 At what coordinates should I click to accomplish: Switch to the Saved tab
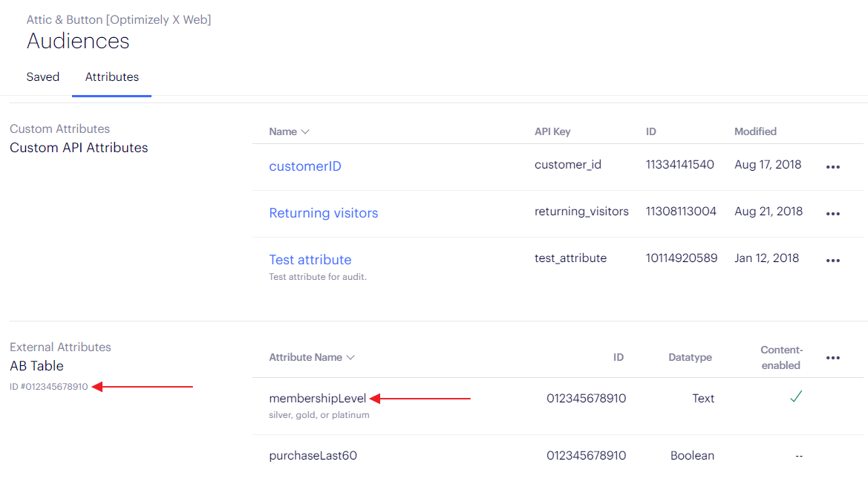pos(43,77)
